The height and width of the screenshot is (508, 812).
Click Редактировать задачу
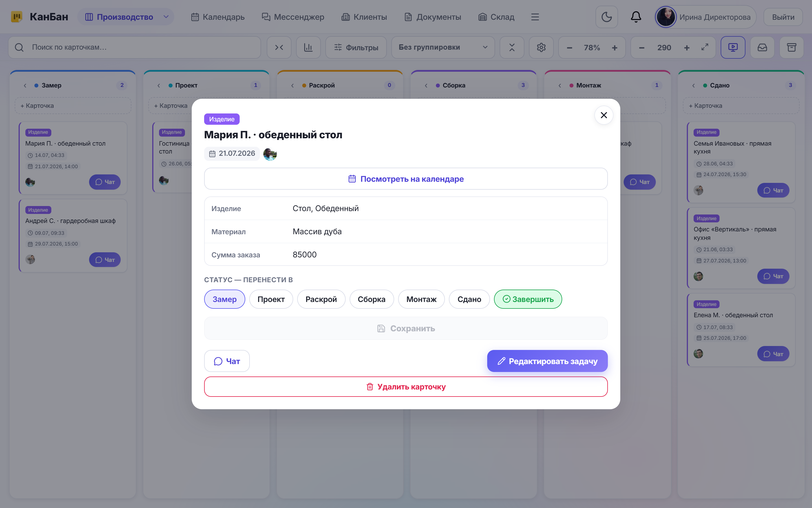click(547, 361)
